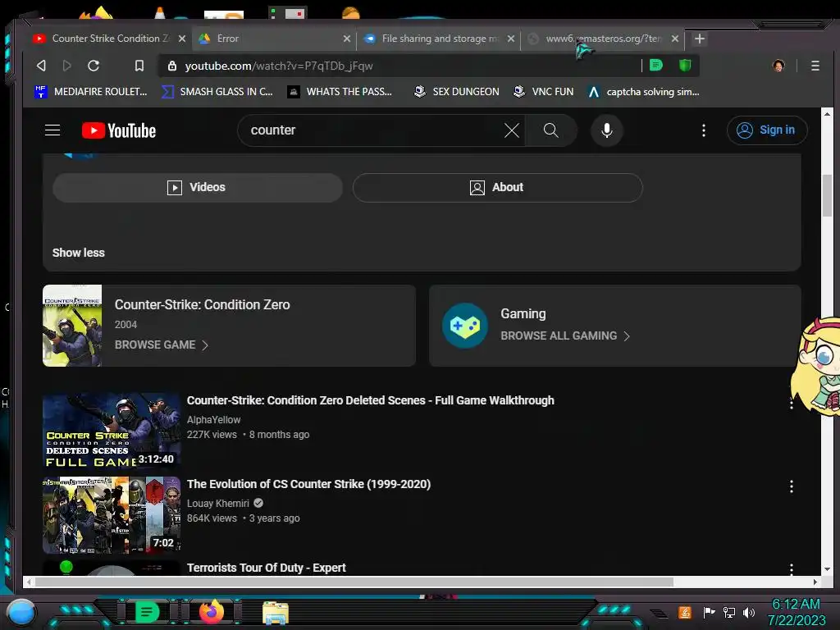This screenshot has width=840, height=630.
Task: Click the horizontal scrollbar thumb at the bottom
Action: [x=354, y=582]
